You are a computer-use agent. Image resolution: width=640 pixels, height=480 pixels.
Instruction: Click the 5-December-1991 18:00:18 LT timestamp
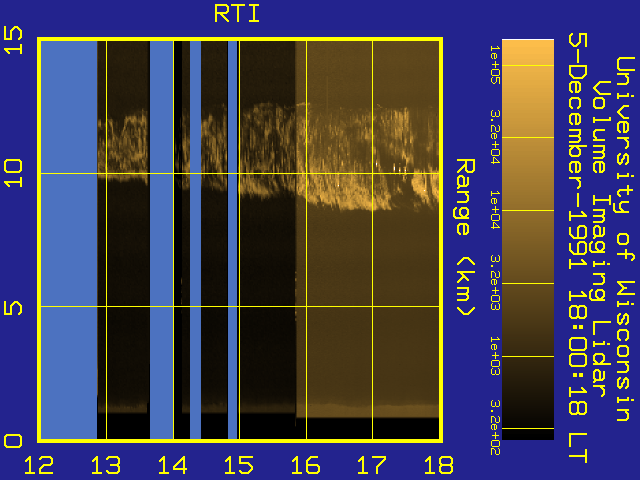[x=578, y=248]
